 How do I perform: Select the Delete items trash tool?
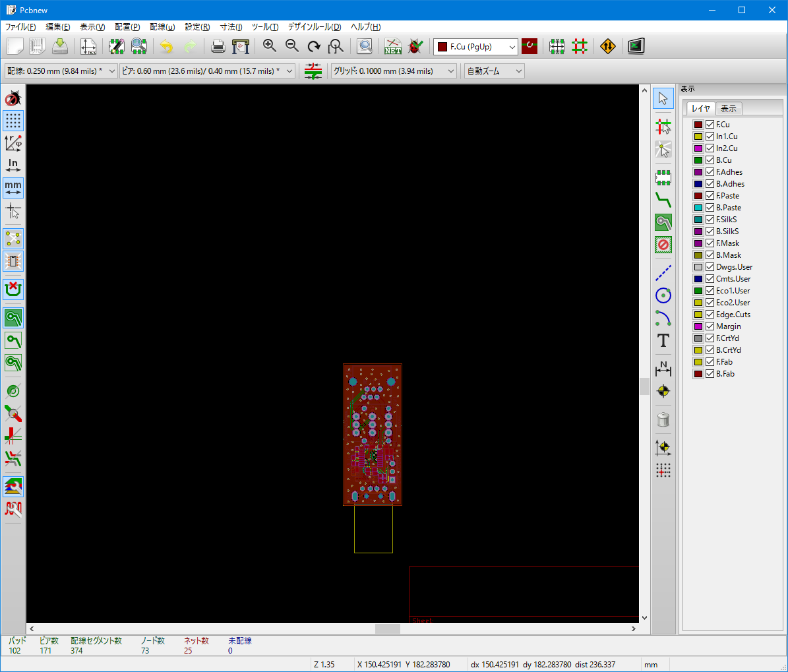[x=663, y=419]
